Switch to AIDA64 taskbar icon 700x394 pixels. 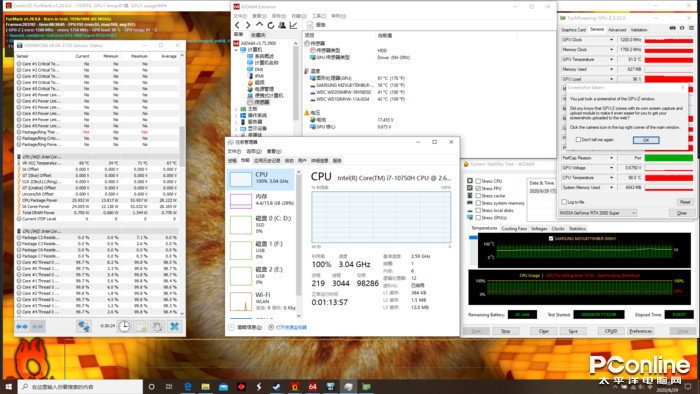[x=312, y=387]
